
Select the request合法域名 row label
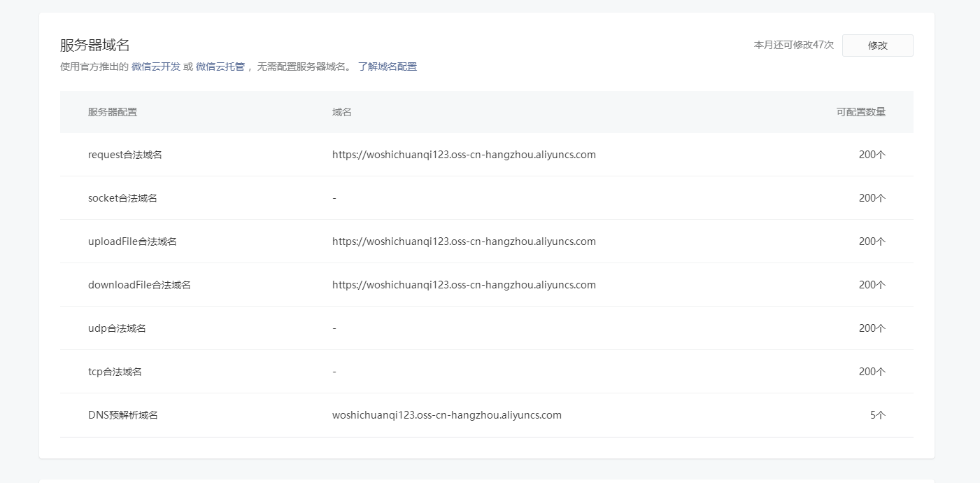point(125,155)
